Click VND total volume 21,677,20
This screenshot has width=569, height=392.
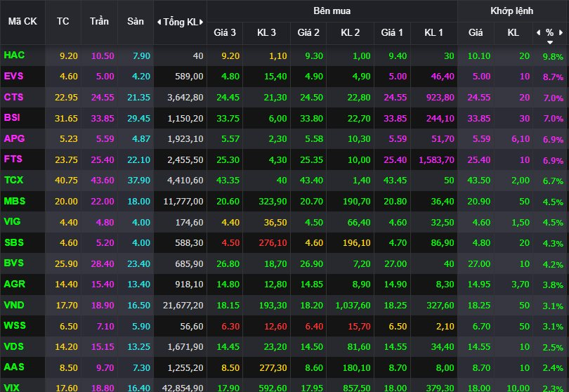click(x=183, y=306)
